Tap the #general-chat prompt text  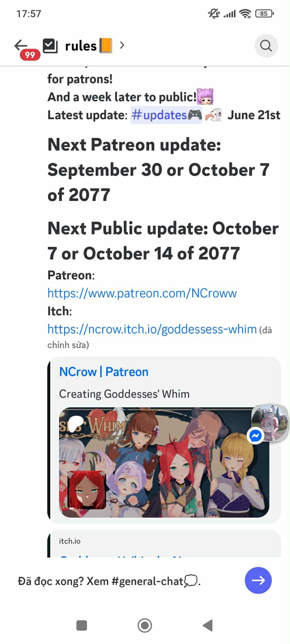click(x=109, y=581)
